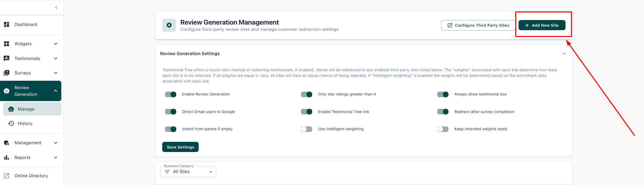This screenshot has height=185, width=644.
Task: Click the Testimonials icon in sidebar
Action: pyautogui.click(x=6, y=59)
